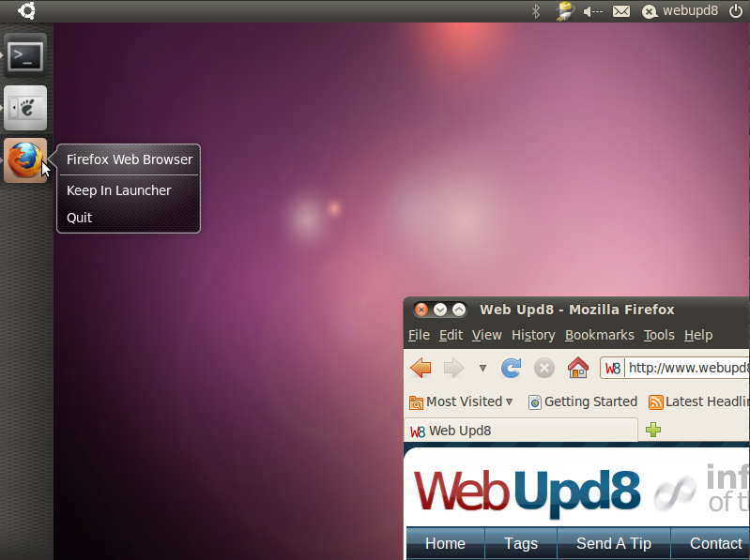
Task: Open the Home nav link
Action: click(x=445, y=544)
